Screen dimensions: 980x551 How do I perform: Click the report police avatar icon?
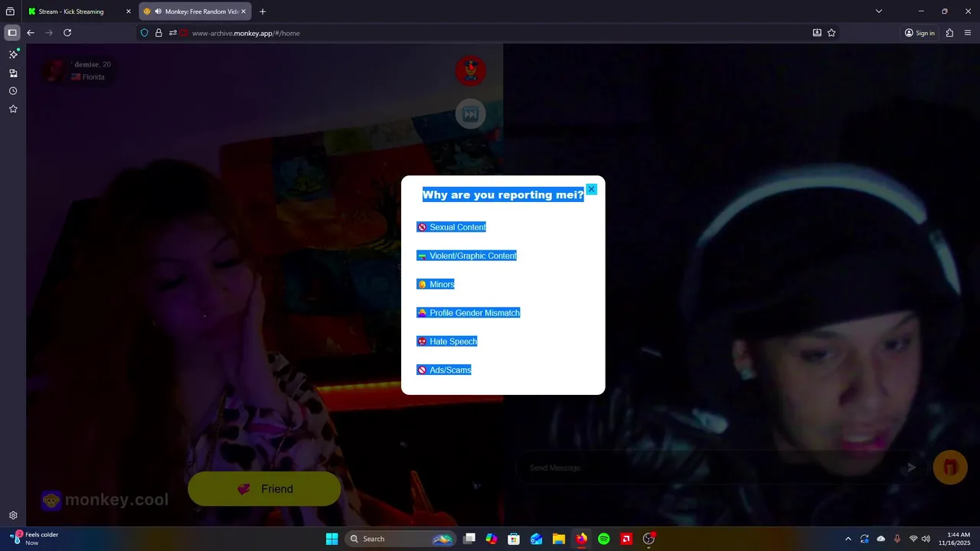470,71
